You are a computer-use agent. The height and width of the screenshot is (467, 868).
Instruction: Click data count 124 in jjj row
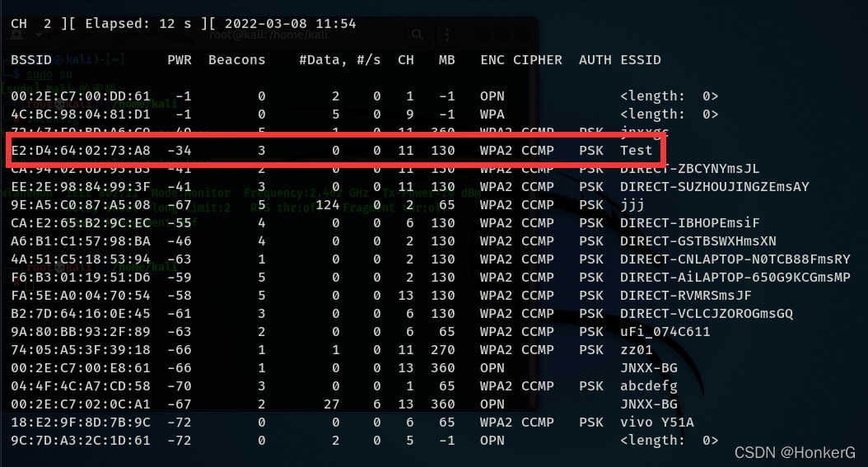click(x=327, y=205)
